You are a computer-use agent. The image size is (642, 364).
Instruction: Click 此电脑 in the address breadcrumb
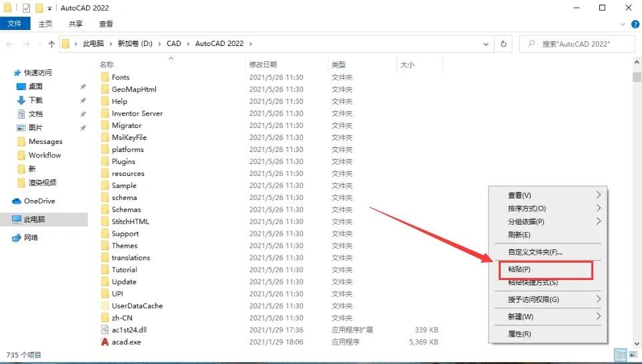(93, 43)
